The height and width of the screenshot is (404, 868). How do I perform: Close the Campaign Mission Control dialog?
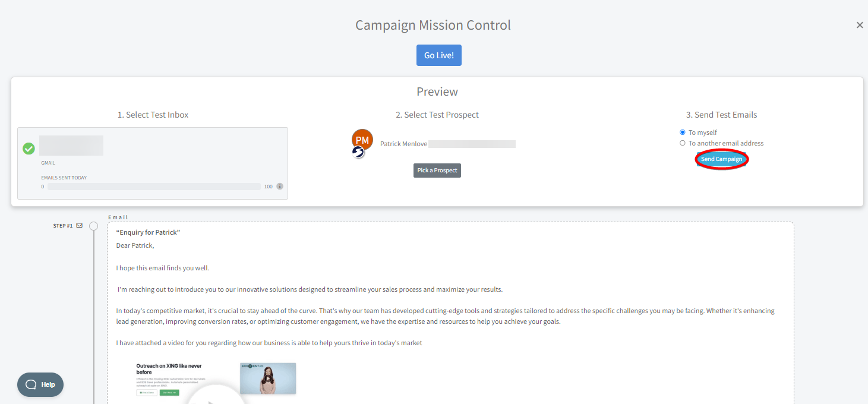(x=860, y=25)
